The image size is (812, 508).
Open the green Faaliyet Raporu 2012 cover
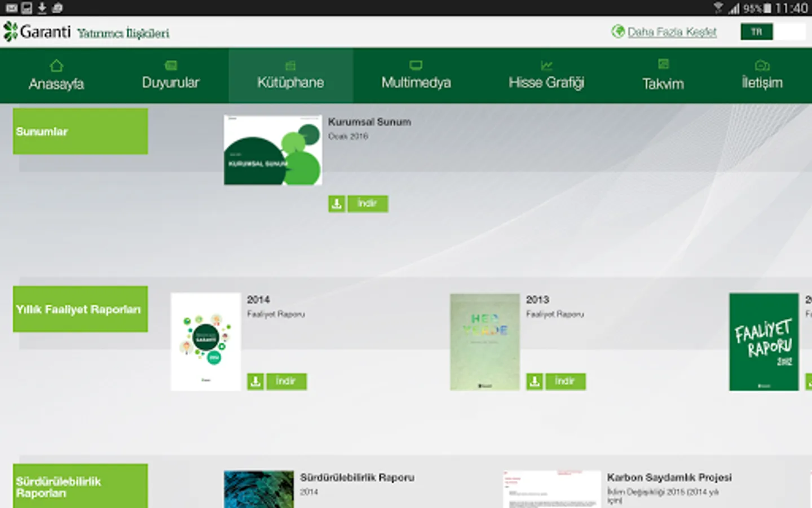click(764, 341)
